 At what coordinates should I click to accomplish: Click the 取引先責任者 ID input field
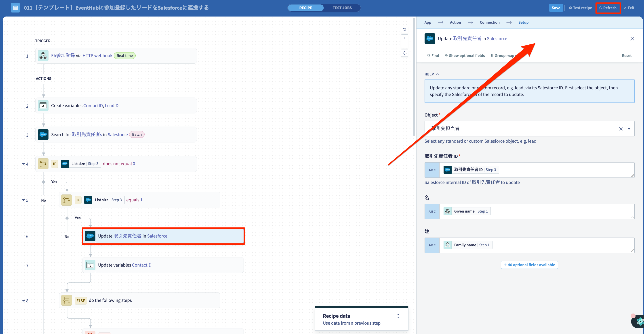tap(537, 170)
